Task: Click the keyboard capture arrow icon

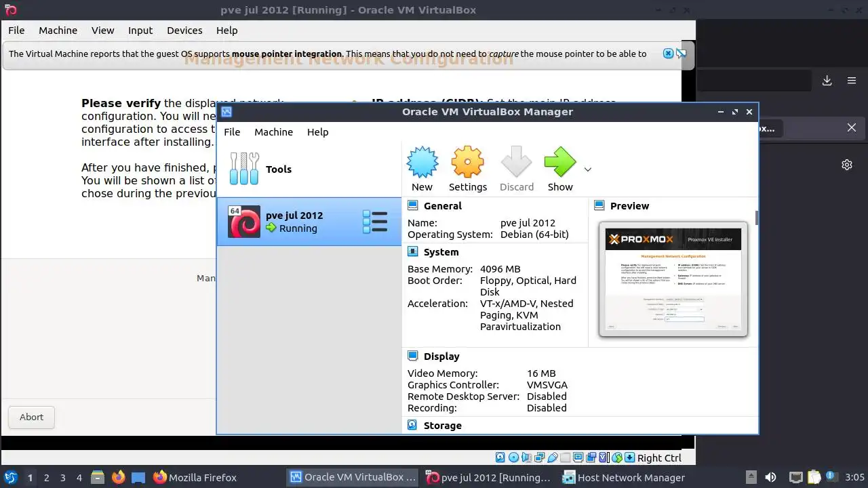Action: (629, 457)
